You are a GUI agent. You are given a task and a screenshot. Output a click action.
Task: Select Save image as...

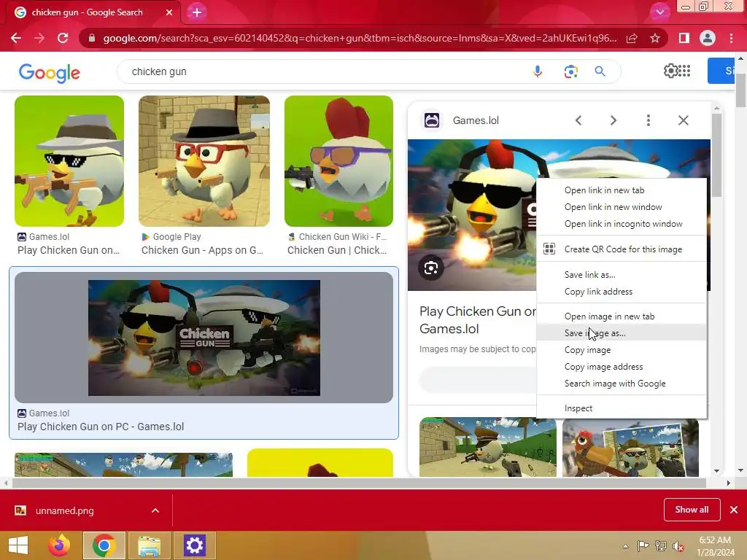pos(622,333)
